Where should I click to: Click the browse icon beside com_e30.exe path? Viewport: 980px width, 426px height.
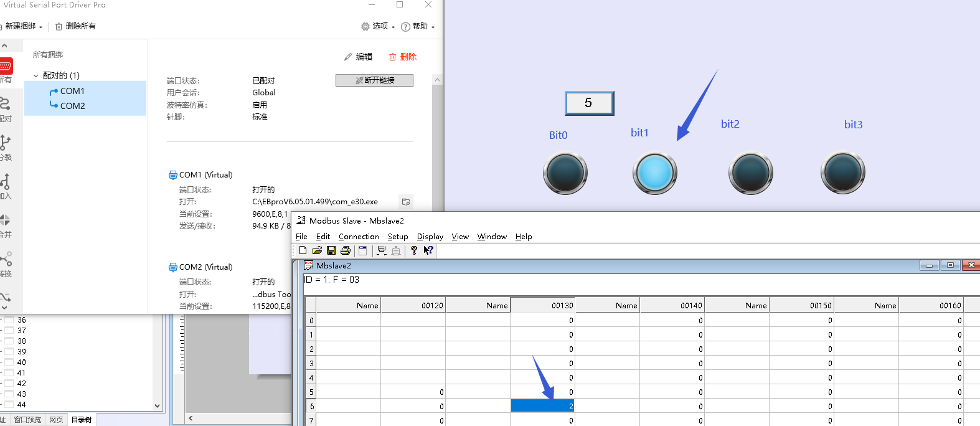click(x=406, y=202)
